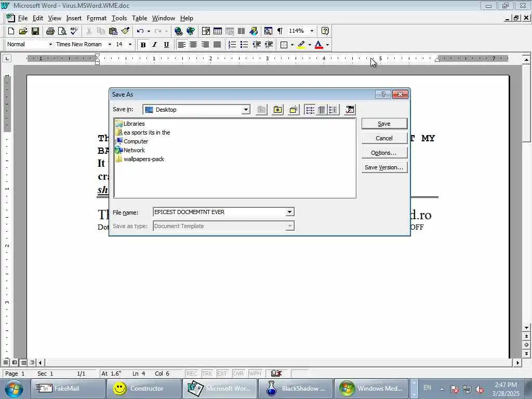Screen dimensions: 532x399
Task: Run Spelling and Grammar check icon
Action: click(74, 31)
